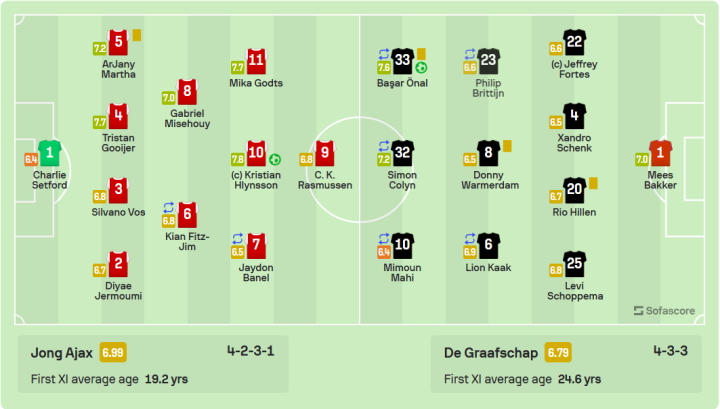Click Mika Godts' 7.7 rating badge
This screenshot has height=409, width=720.
(238, 68)
